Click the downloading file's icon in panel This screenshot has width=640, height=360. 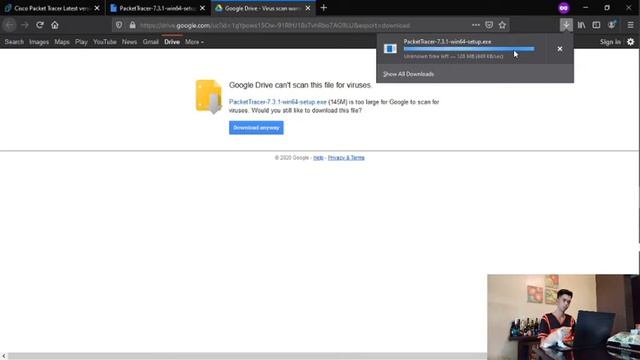(x=390, y=49)
